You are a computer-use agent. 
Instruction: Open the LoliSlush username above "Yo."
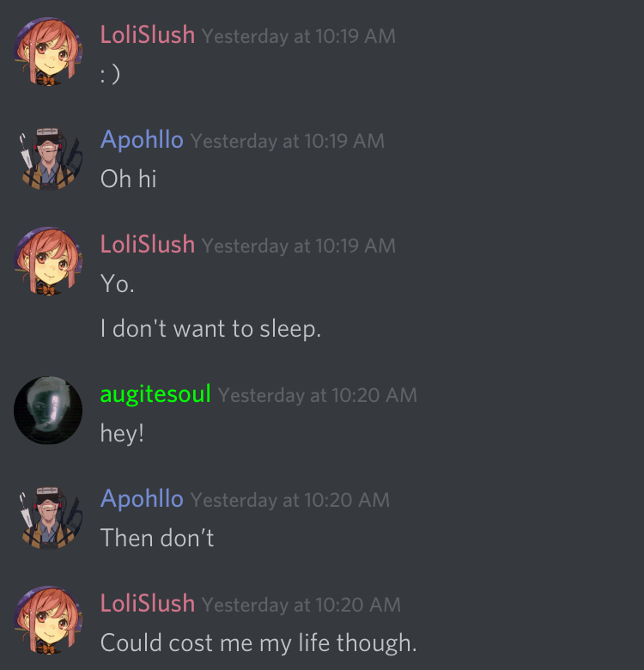(x=148, y=245)
